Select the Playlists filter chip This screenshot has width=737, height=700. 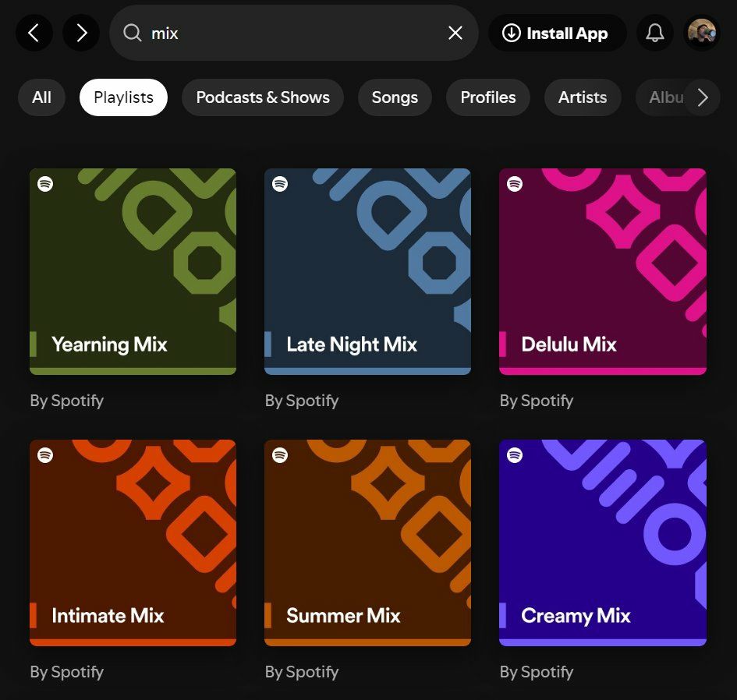[124, 97]
